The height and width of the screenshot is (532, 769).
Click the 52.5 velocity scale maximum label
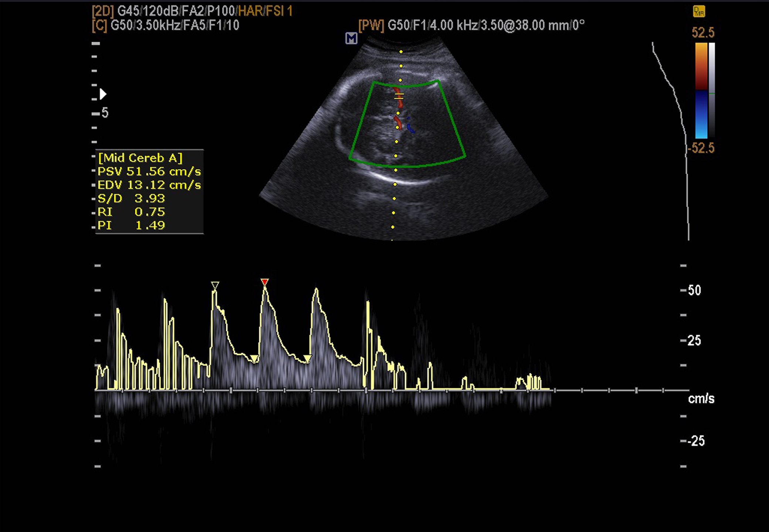tap(704, 32)
